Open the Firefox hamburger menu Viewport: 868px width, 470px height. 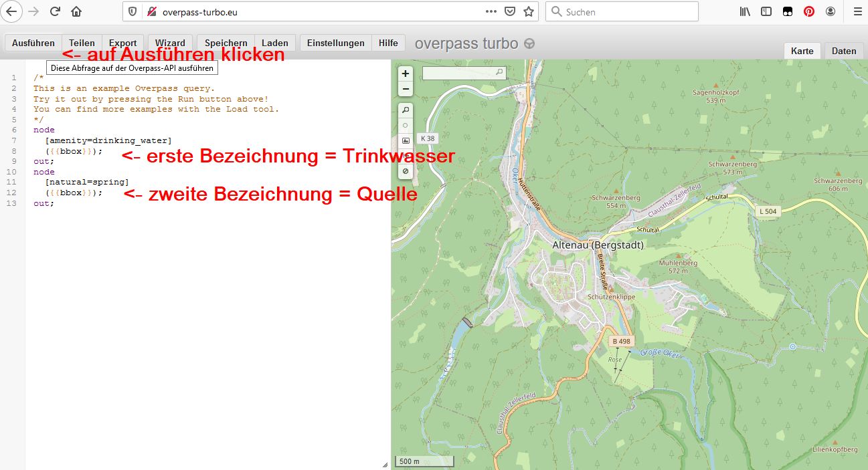857,11
